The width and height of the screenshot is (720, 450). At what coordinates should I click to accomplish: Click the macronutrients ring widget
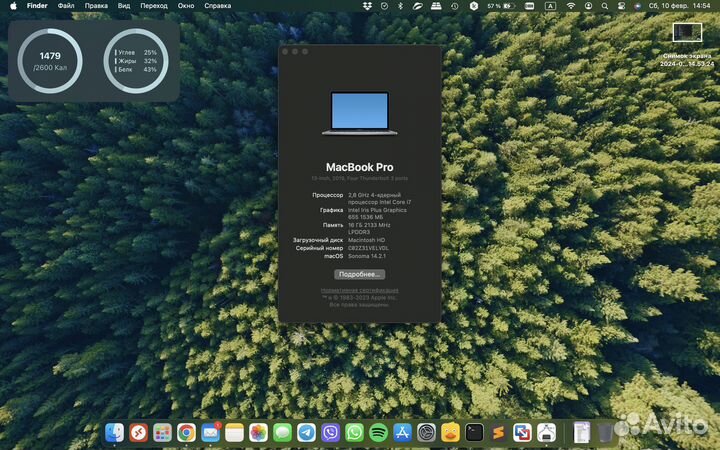[136, 61]
